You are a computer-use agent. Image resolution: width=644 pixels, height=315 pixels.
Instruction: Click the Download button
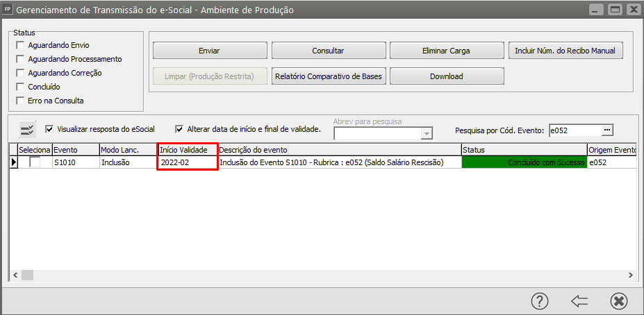pyautogui.click(x=447, y=76)
